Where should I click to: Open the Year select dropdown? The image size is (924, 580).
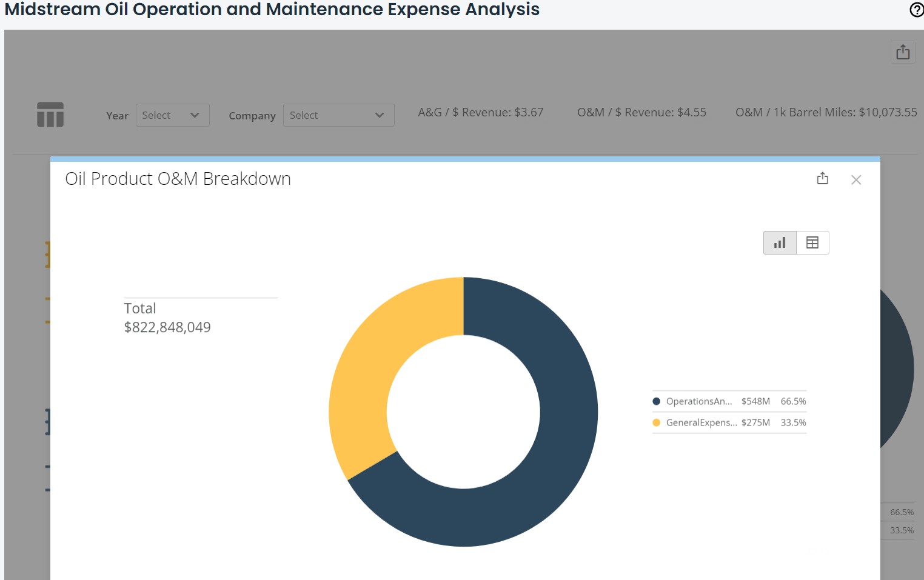pos(172,115)
